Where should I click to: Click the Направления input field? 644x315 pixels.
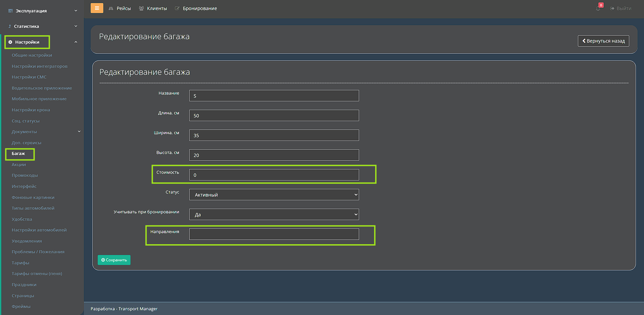click(274, 234)
